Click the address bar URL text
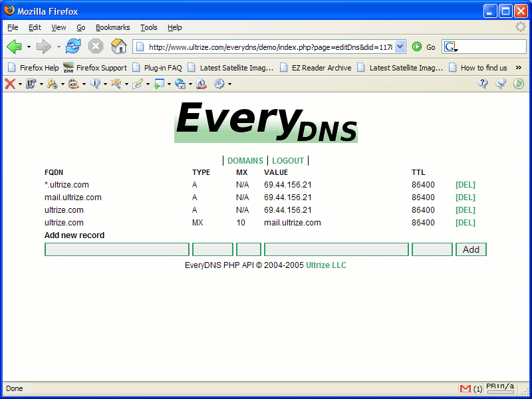 click(x=271, y=47)
